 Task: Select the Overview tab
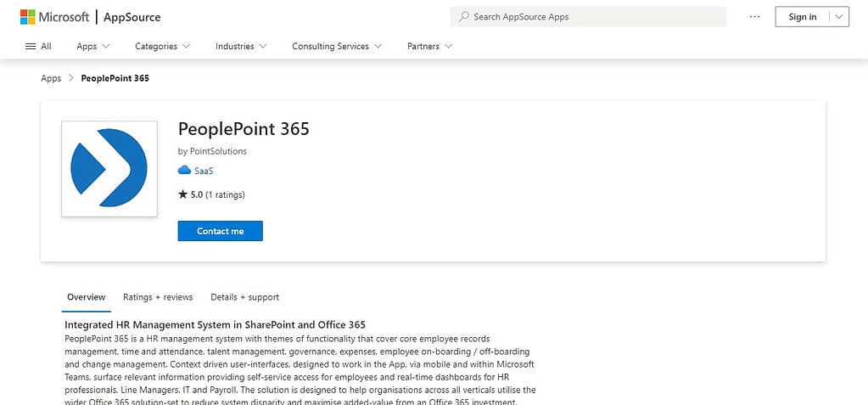[x=86, y=297]
